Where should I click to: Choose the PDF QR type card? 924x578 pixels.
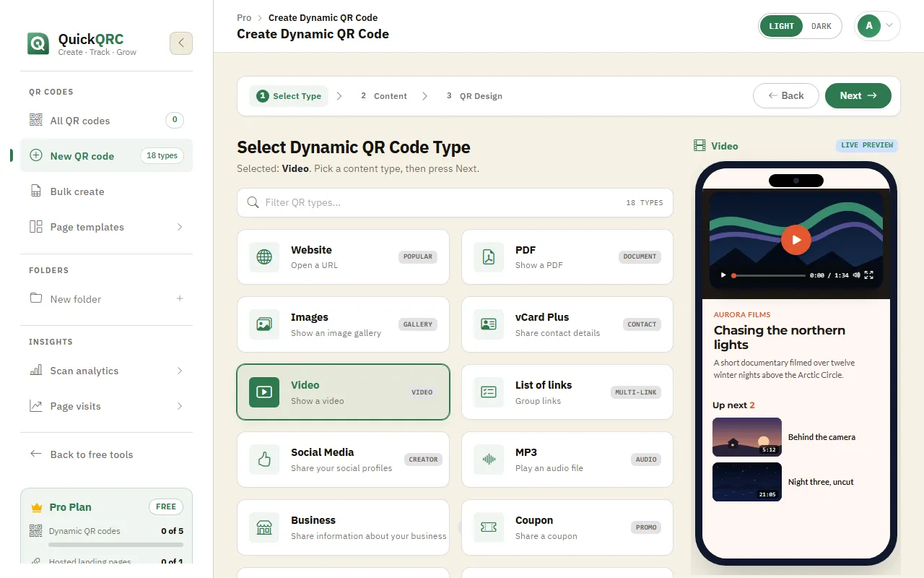coord(567,256)
